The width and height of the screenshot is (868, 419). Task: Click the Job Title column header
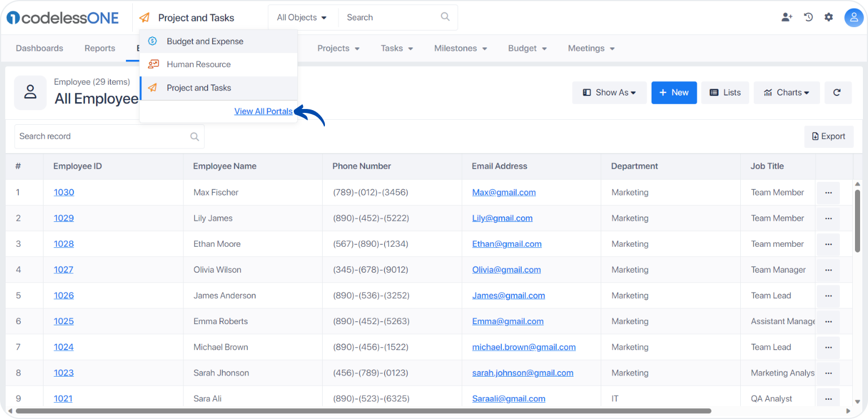point(767,166)
